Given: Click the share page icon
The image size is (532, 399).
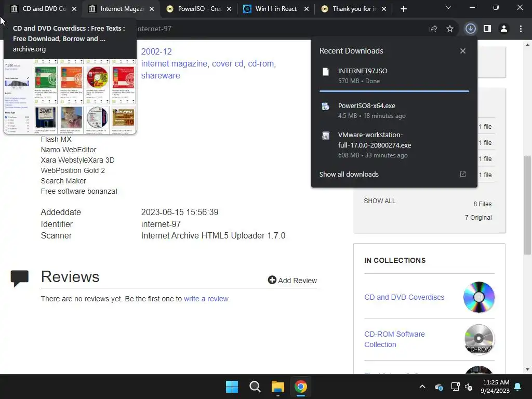Looking at the screenshot, I should coord(433,29).
